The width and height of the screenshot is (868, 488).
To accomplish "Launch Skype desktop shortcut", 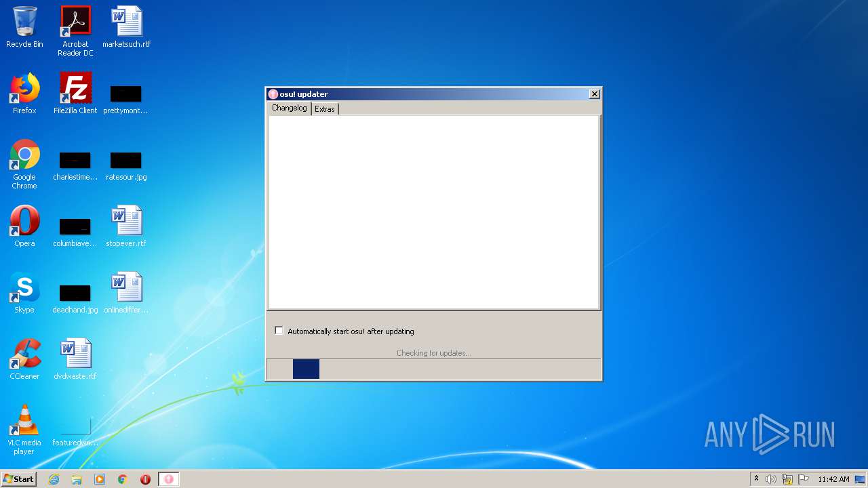I will tap(24, 293).
